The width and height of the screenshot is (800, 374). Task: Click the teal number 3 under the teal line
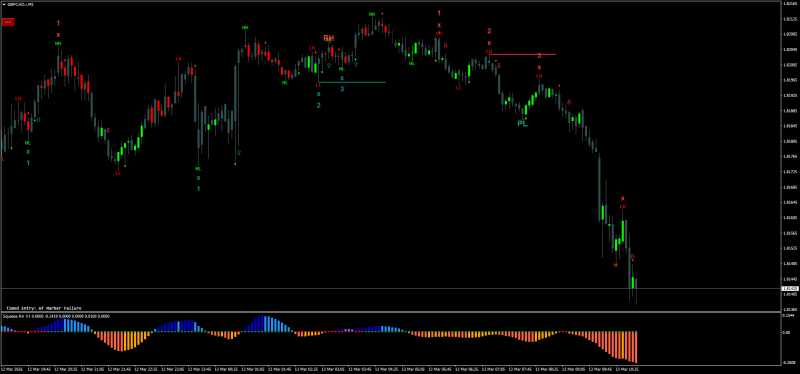coord(342,89)
